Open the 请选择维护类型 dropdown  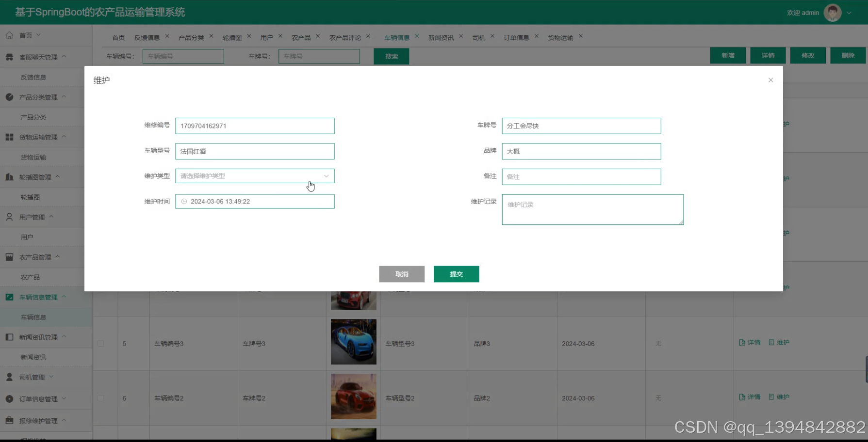tap(255, 176)
